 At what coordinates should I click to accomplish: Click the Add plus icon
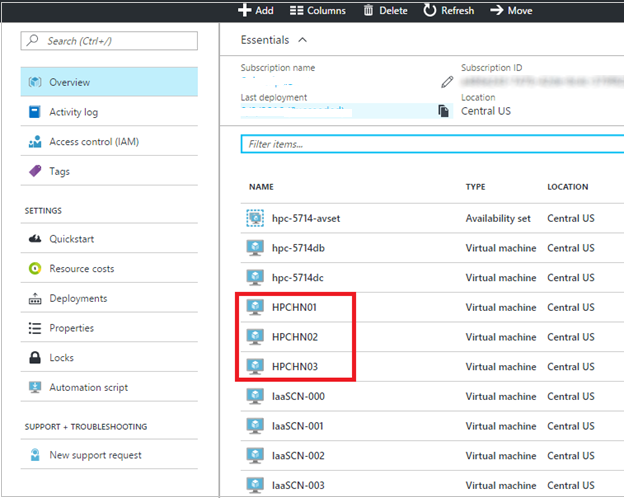click(244, 10)
